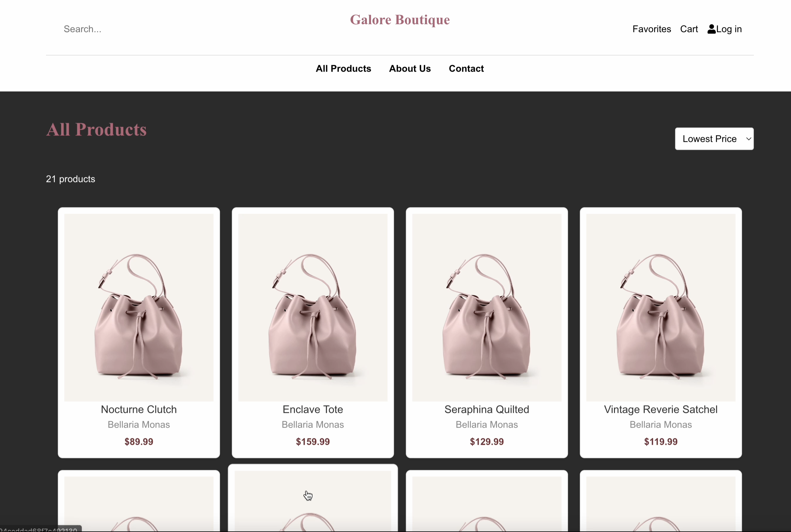View the Cart
The height and width of the screenshot is (532, 791).
pyautogui.click(x=689, y=29)
